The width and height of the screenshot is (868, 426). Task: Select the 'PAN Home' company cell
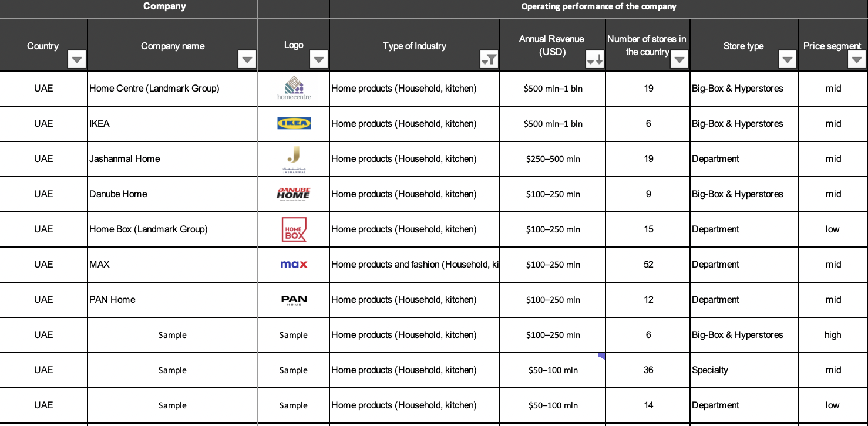tap(173, 300)
